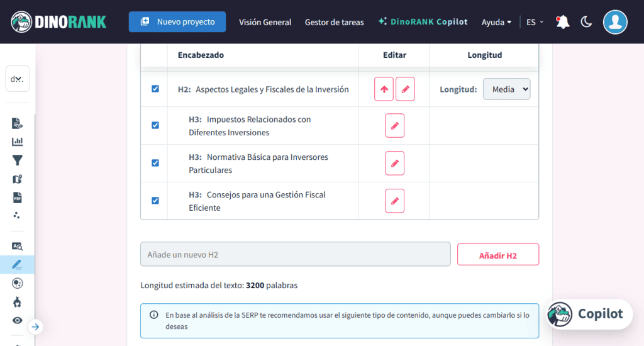Click the Longitud column header

(485, 55)
